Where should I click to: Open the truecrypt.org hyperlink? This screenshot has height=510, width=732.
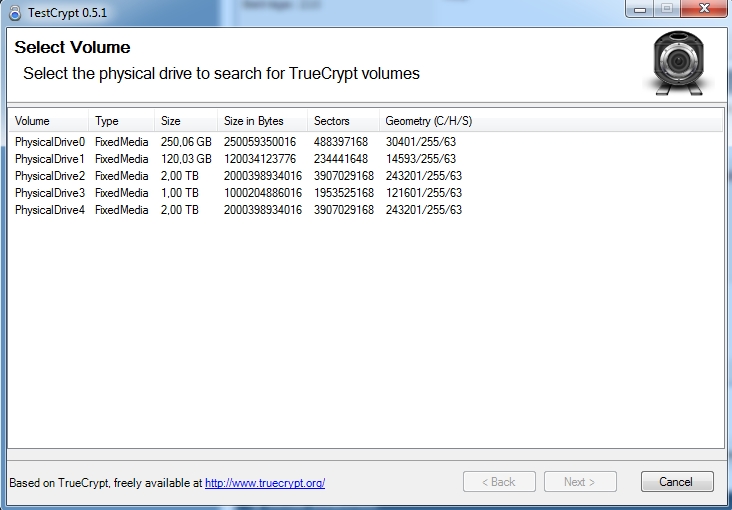point(265,482)
